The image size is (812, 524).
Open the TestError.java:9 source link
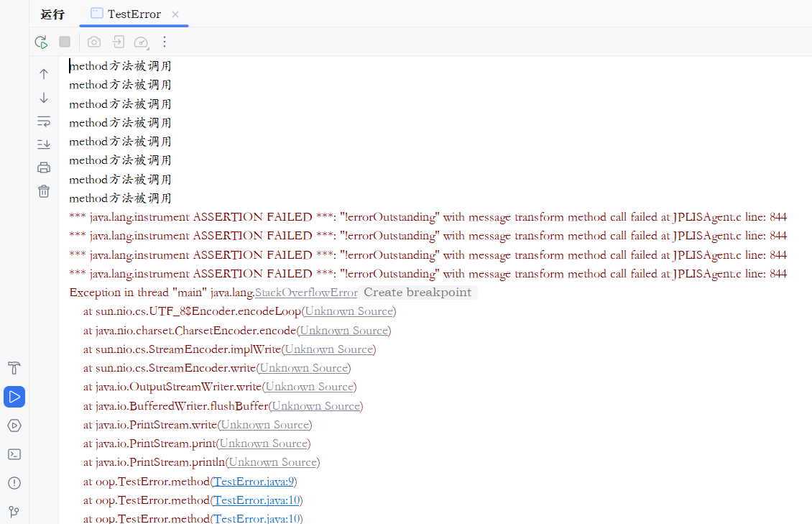click(254, 482)
